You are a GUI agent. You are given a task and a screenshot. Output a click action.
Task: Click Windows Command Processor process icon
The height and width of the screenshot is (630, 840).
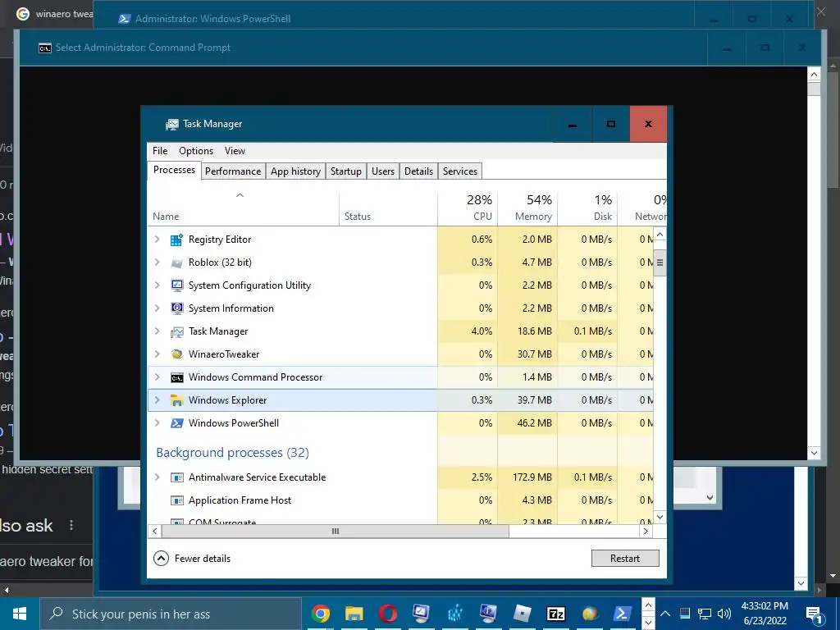click(177, 377)
